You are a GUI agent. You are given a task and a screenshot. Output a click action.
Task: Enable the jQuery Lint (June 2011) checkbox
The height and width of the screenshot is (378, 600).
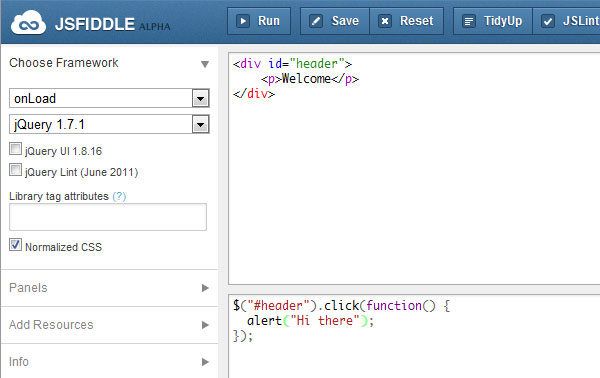click(15, 169)
